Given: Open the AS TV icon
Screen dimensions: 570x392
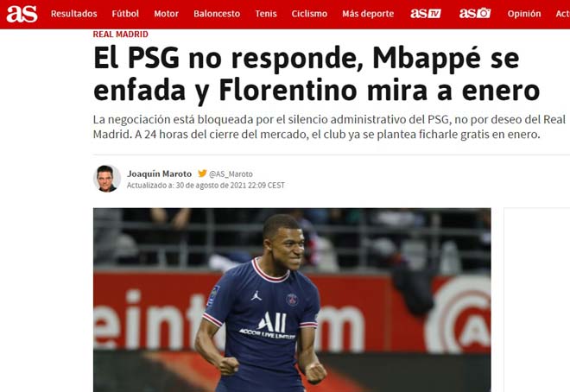Looking at the screenshot, I should (426, 14).
